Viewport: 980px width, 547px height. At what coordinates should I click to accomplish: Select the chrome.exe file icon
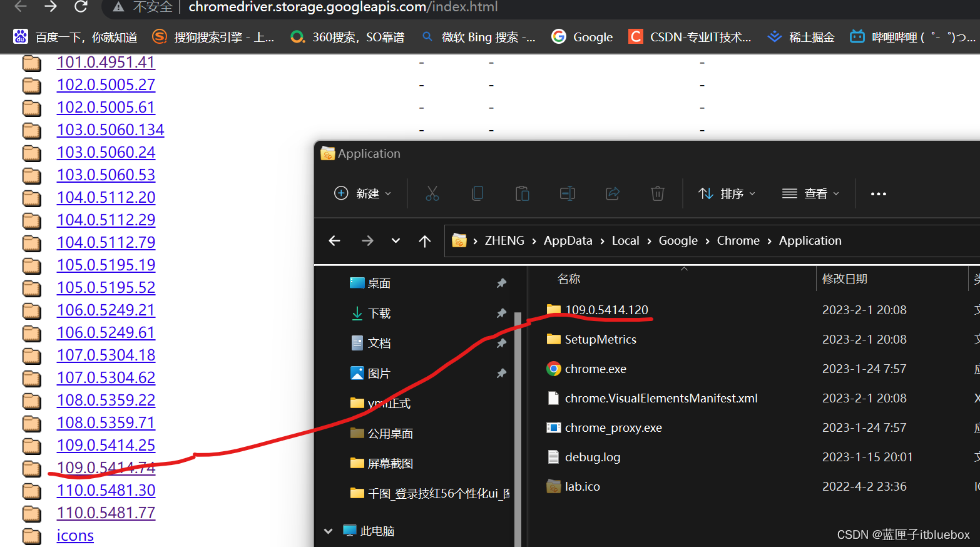coord(554,369)
